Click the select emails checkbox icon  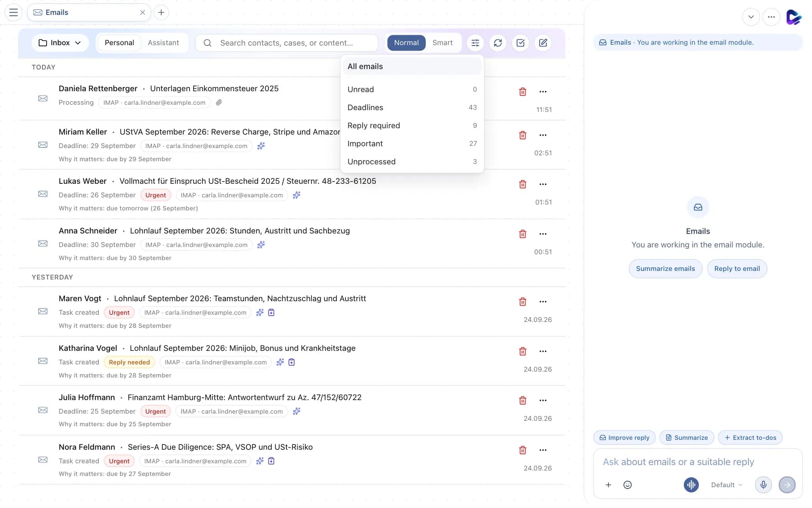tap(520, 42)
